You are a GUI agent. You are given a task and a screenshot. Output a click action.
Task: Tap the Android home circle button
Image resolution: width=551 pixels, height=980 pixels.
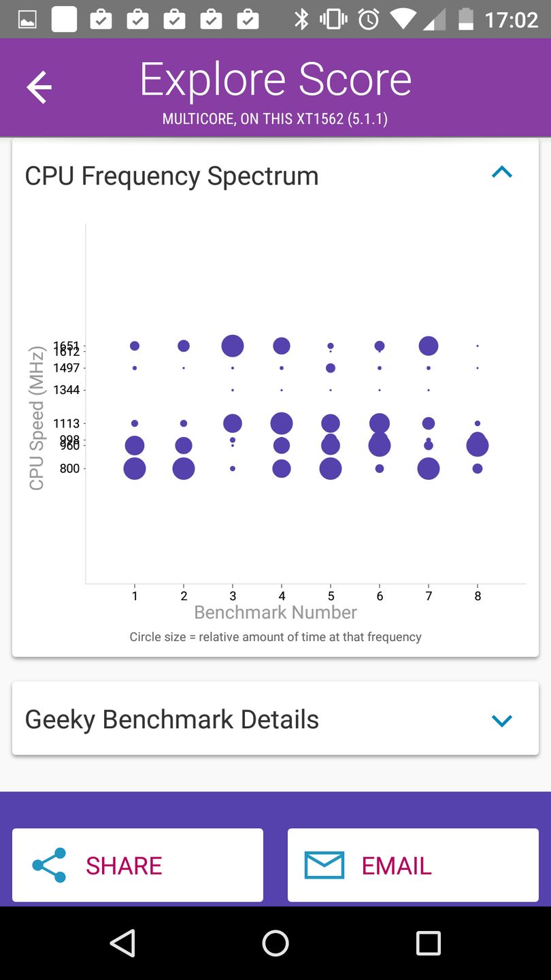tap(275, 943)
